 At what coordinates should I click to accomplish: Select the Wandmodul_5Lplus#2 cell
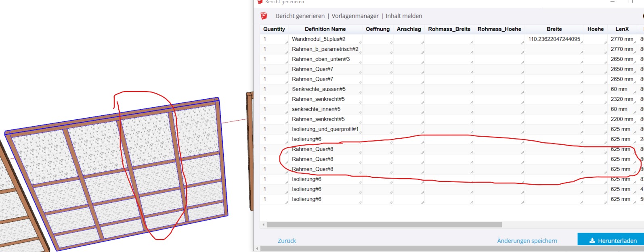(319, 39)
